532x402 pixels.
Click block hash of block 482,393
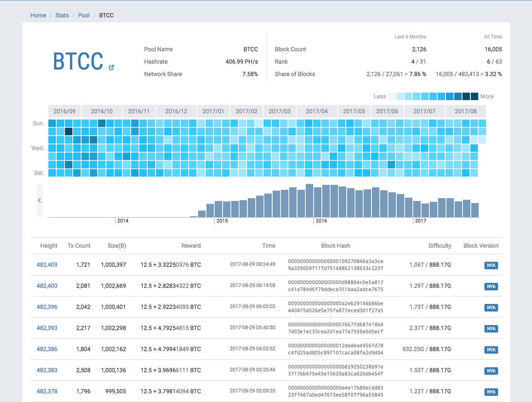point(336,328)
